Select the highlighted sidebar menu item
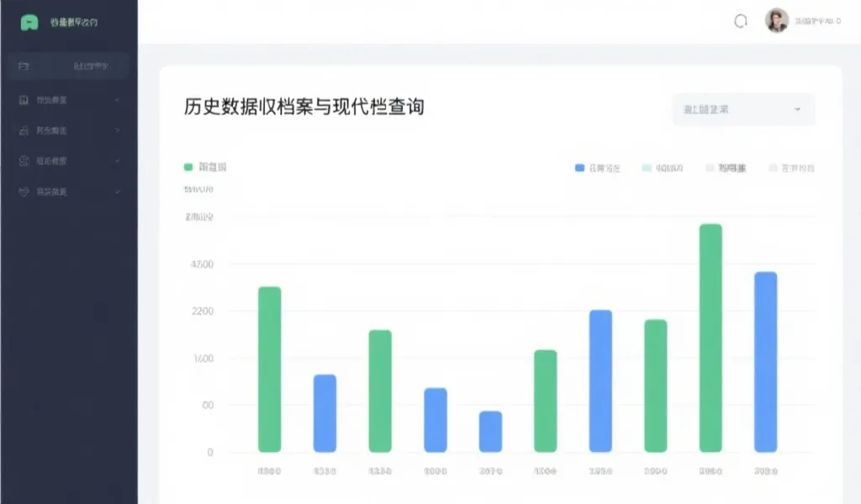The width and height of the screenshot is (861, 504). point(67,66)
